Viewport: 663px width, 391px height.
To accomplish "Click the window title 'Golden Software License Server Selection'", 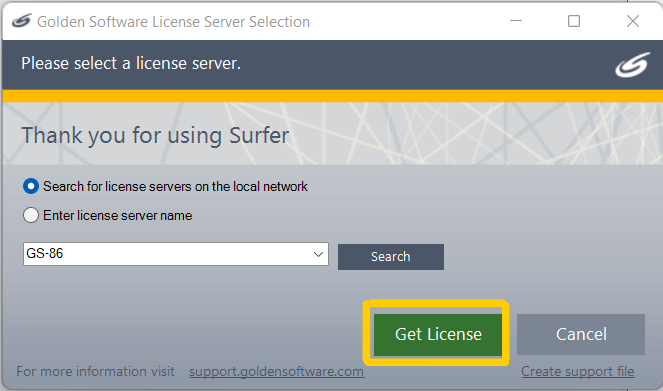I will pos(173,22).
